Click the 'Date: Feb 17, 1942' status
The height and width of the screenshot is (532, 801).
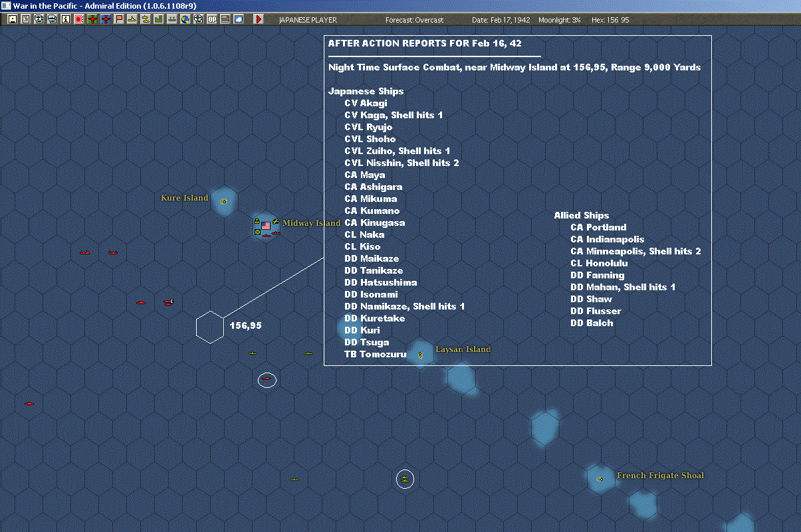click(501, 20)
